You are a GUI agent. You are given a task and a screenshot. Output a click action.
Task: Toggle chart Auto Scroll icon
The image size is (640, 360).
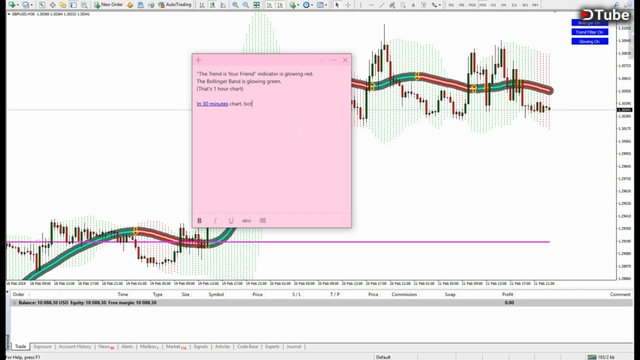(x=269, y=5)
